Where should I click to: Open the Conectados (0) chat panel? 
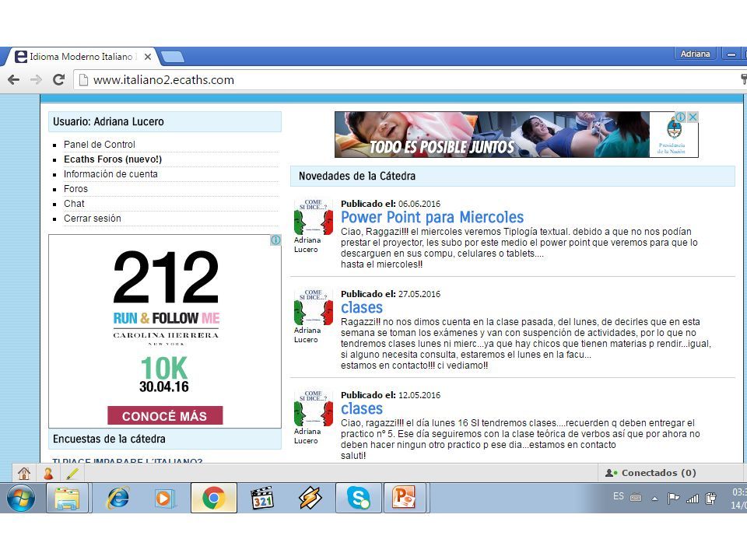point(650,473)
